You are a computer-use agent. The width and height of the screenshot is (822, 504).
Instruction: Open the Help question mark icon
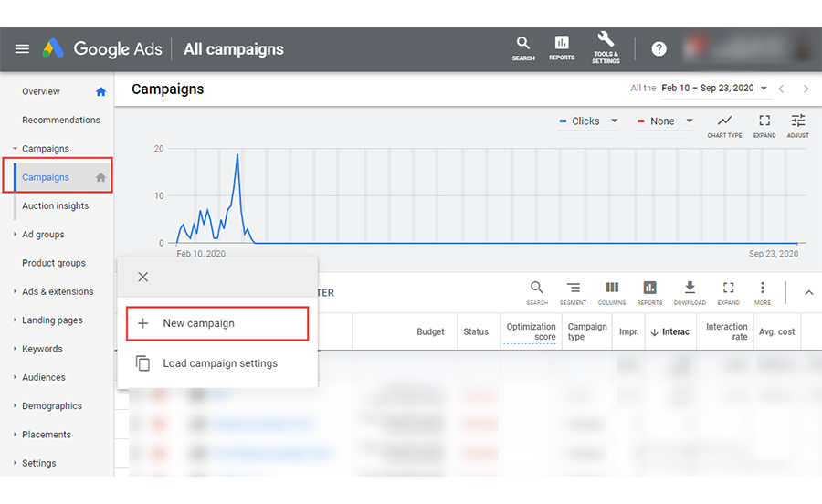coord(659,49)
